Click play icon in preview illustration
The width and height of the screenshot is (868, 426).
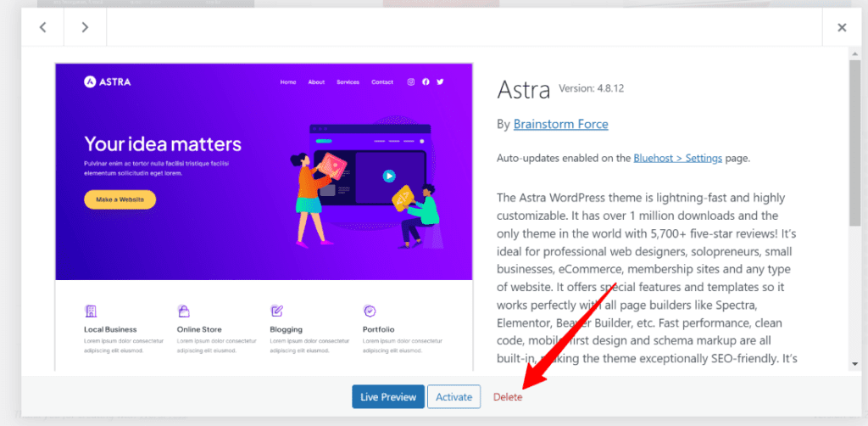tap(389, 177)
